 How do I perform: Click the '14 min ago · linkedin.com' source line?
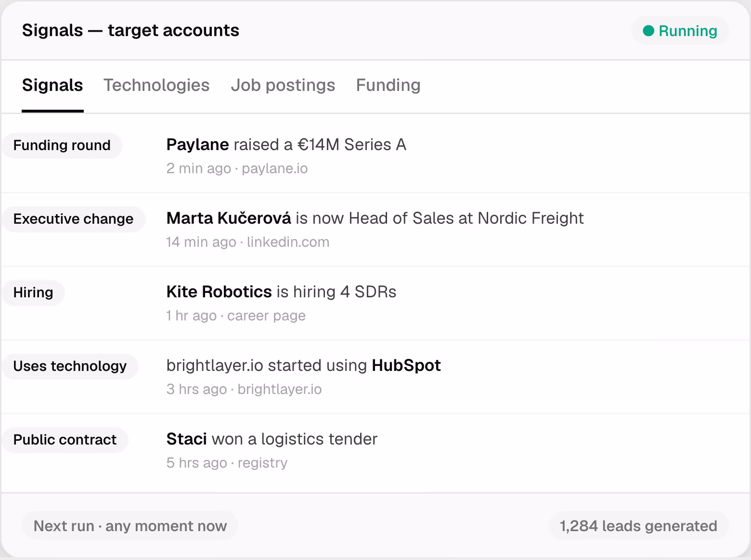(247, 242)
